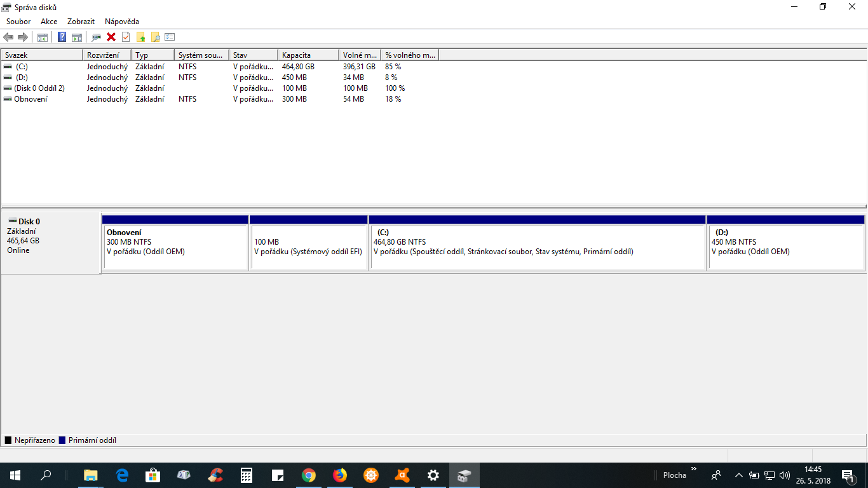Click the folder with green arrow icon
Screen dimensions: 868x488
[140, 37]
